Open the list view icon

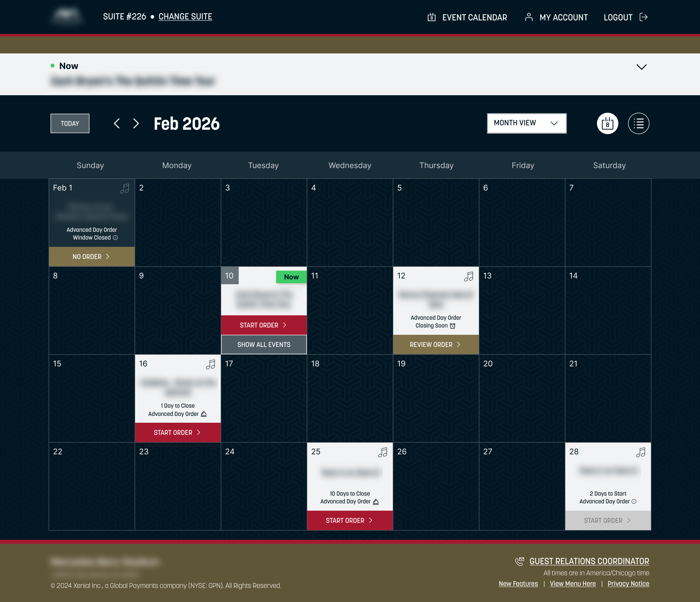[x=639, y=123]
